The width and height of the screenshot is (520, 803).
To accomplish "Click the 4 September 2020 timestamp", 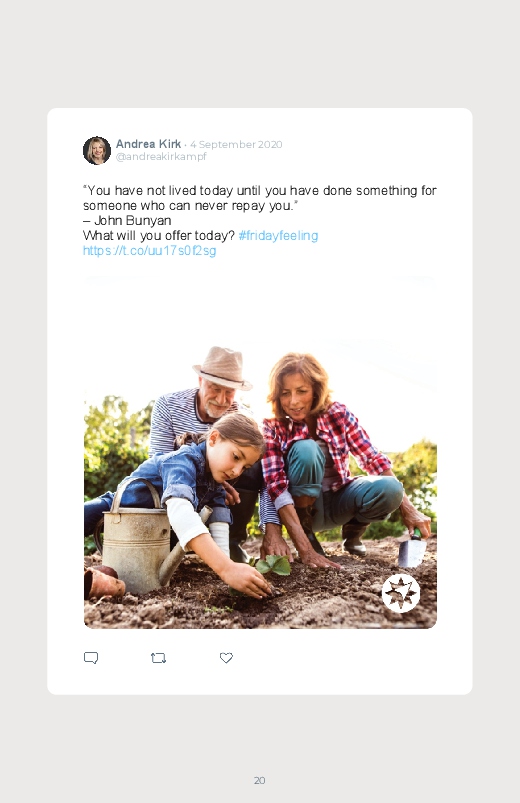I will [x=236, y=144].
